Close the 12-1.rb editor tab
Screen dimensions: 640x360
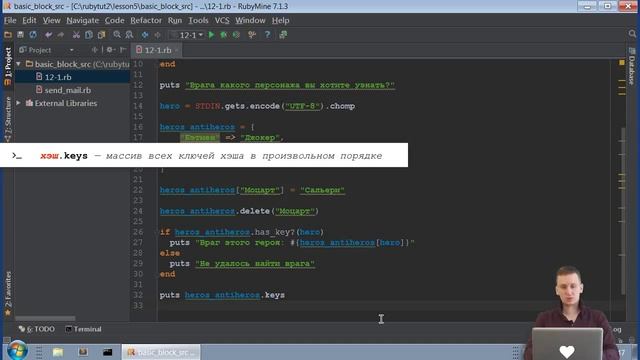click(177, 50)
